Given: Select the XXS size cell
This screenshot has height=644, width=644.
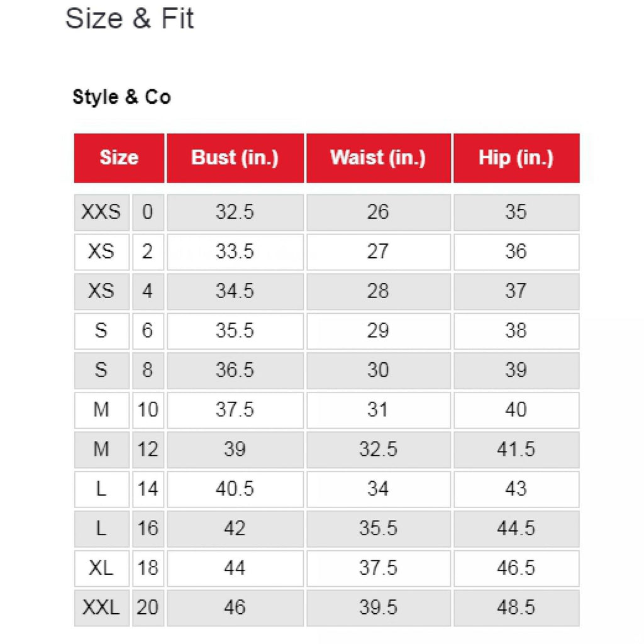Looking at the screenshot, I should (101, 212).
